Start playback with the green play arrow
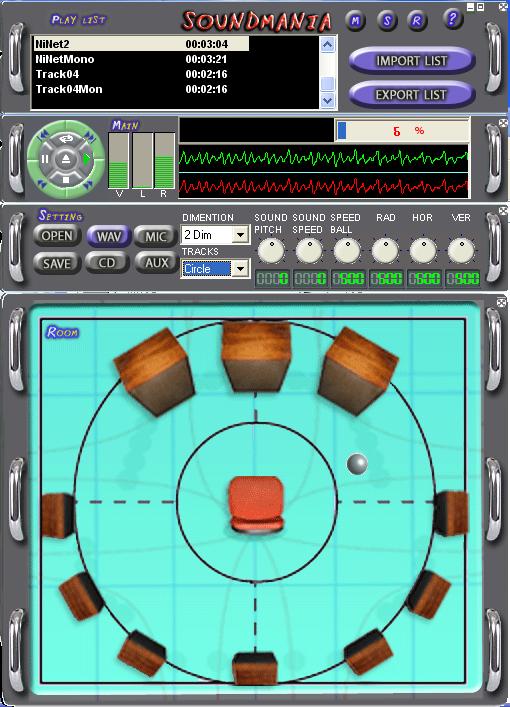 click(x=87, y=159)
